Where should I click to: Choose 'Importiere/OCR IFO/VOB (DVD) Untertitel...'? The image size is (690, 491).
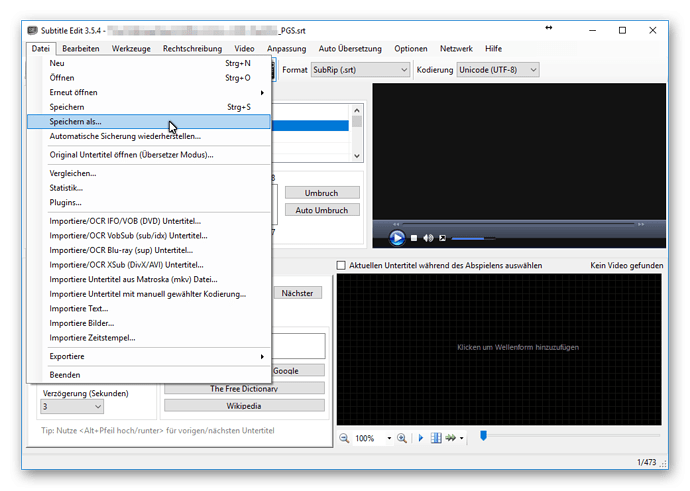tap(149, 221)
